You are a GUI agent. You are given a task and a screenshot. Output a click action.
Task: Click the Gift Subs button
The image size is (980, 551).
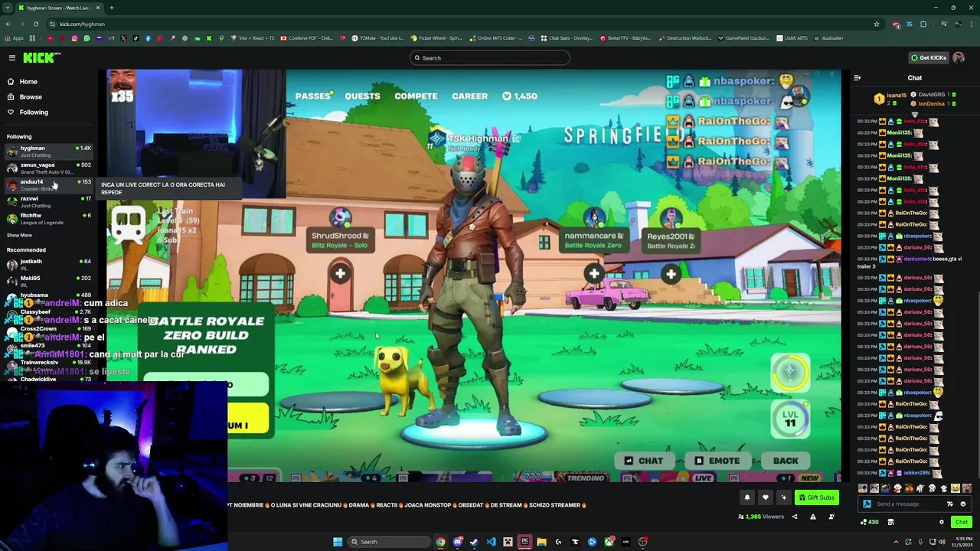pos(817,497)
